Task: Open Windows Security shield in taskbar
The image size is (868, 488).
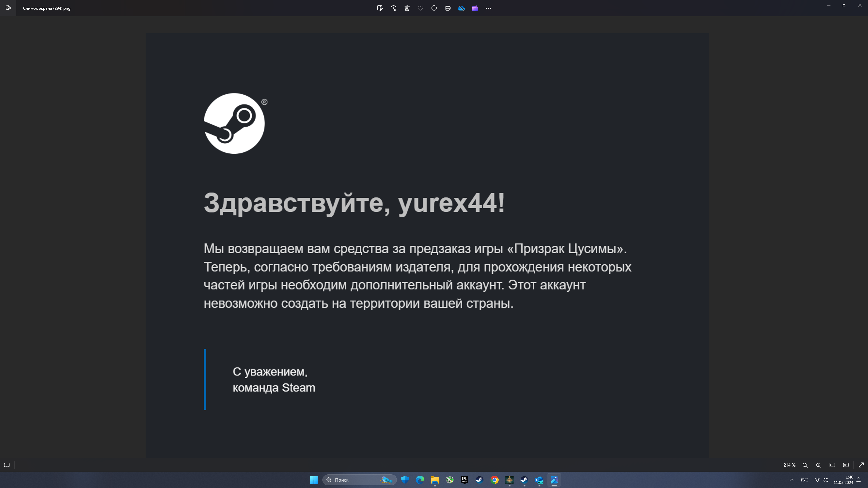Action: pos(405,480)
